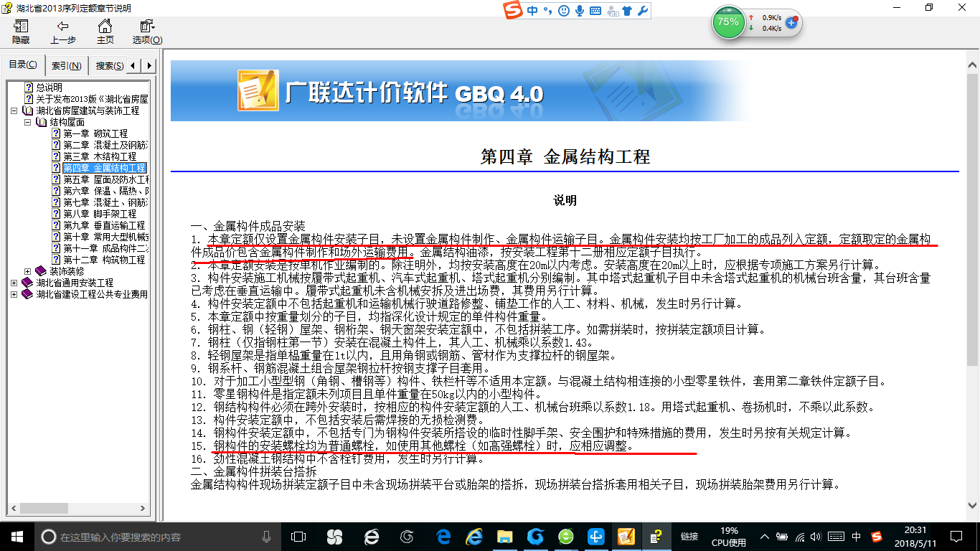Select 湖北省建设工程公共专业费用 label
The width and height of the screenshot is (980, 551).
(x=92, y=294)
